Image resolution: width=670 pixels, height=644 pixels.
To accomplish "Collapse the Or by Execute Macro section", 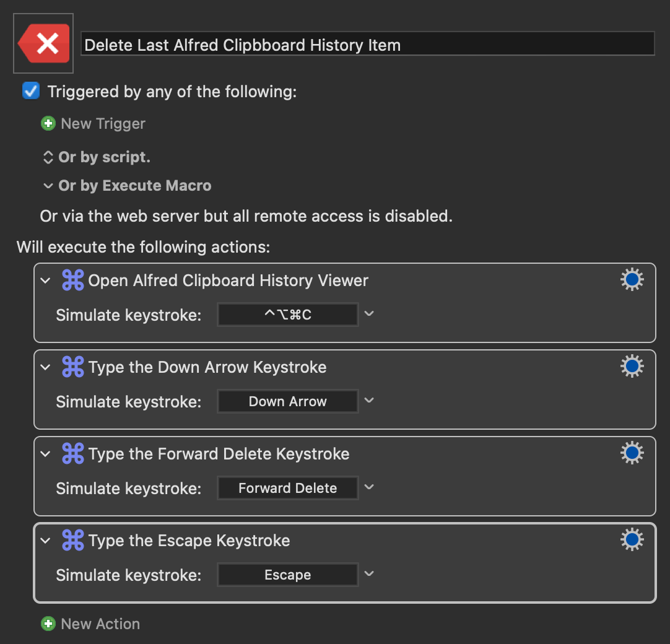I will coord(48,186).
